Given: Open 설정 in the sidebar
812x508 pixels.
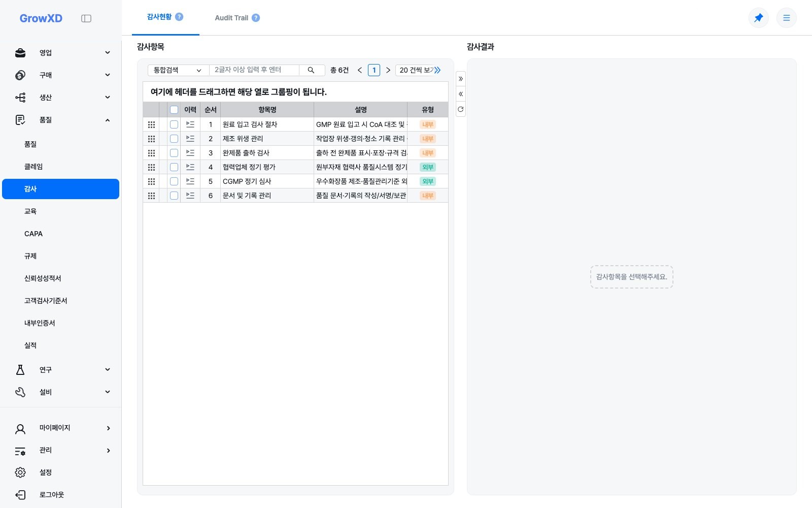Looking at the screenshot, I should tap(61, 472).
